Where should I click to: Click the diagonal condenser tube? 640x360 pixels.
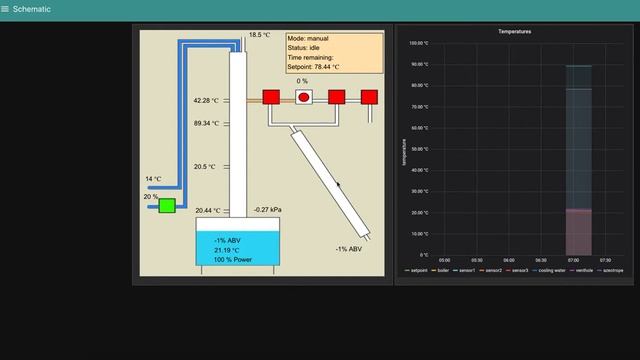point(331,184)
